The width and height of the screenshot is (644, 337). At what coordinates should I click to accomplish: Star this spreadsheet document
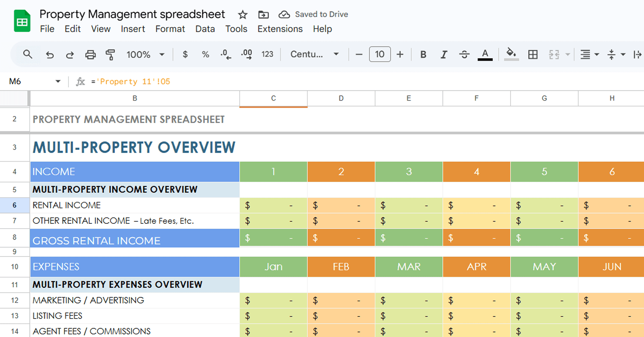pos(243,15)
